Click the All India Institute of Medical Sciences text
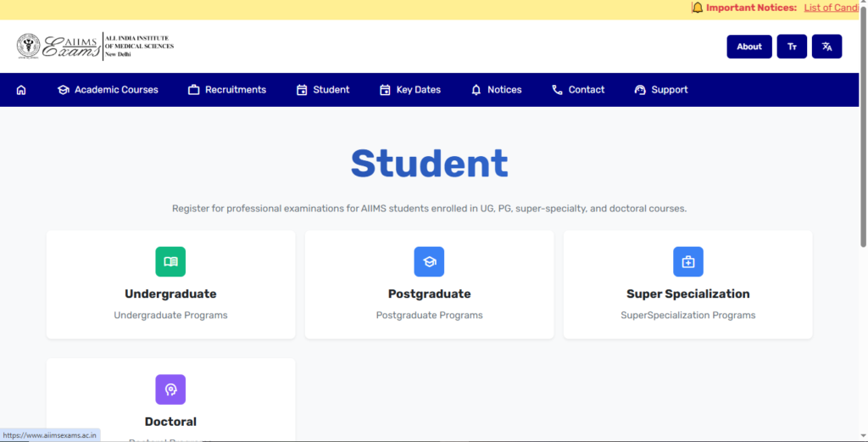 click(139, 46)
